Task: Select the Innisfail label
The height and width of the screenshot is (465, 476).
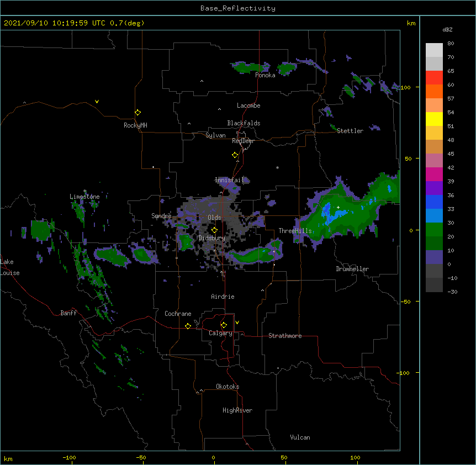Action: [x=229, y=180]
